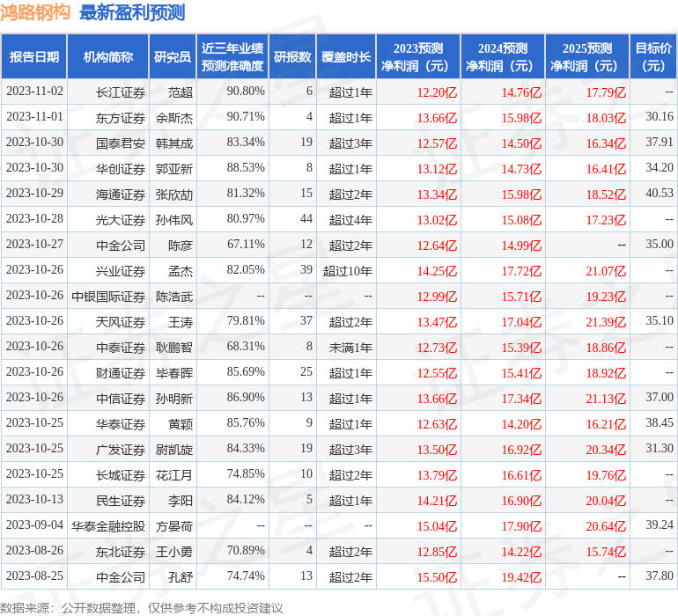
Task: Click analyst name 范超
Action: 181,92
